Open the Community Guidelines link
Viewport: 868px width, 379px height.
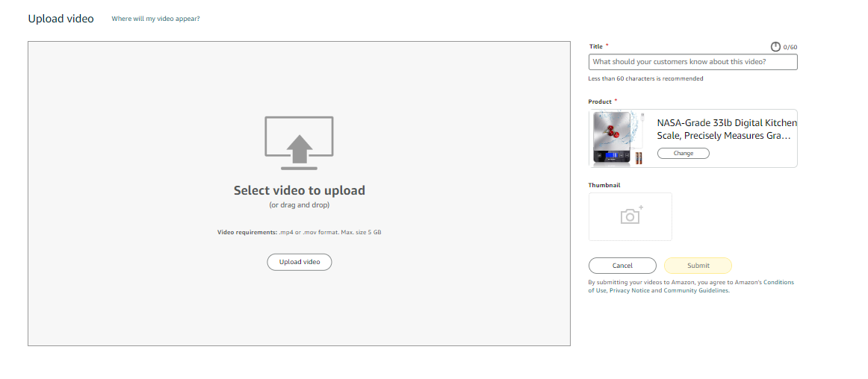(x=696, y=290)
